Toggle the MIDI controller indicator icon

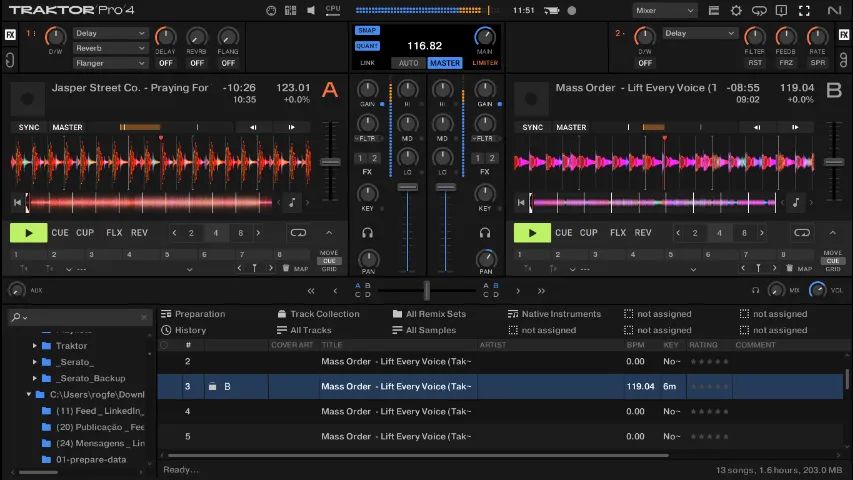270,10
